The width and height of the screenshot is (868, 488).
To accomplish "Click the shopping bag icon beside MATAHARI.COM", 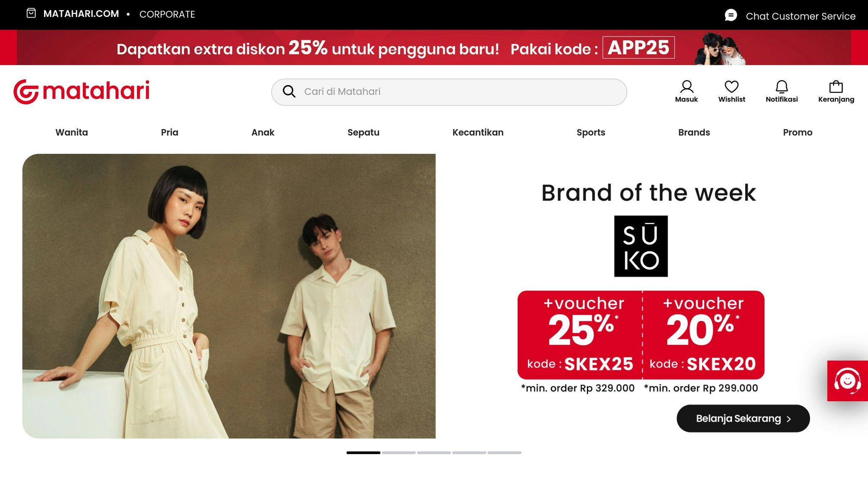I will [31, 13].
